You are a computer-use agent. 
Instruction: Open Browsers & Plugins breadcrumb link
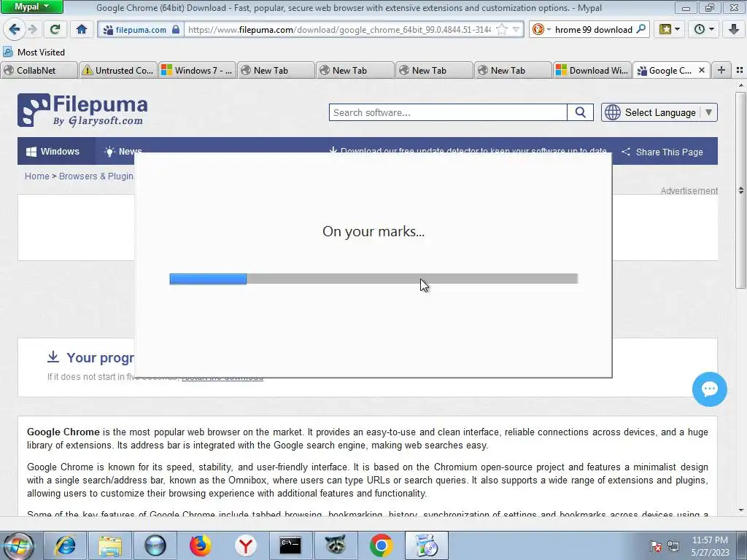(96, 176)
